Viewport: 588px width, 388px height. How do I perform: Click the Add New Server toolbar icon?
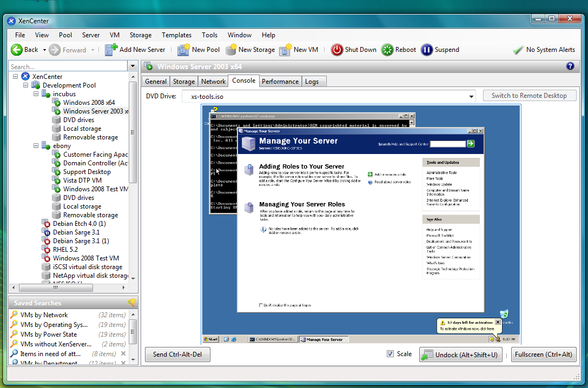(x=111, y=50)
